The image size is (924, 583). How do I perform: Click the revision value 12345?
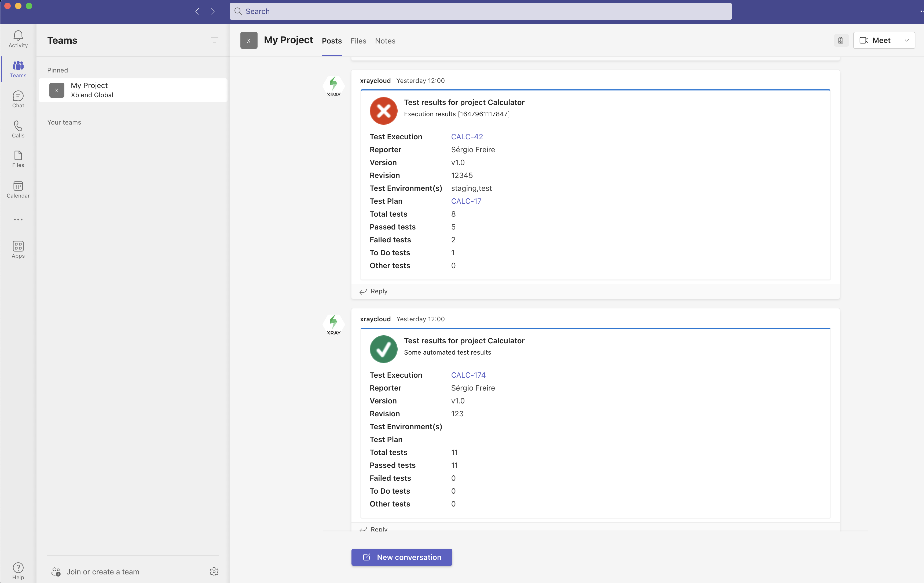tap(462, 175)
